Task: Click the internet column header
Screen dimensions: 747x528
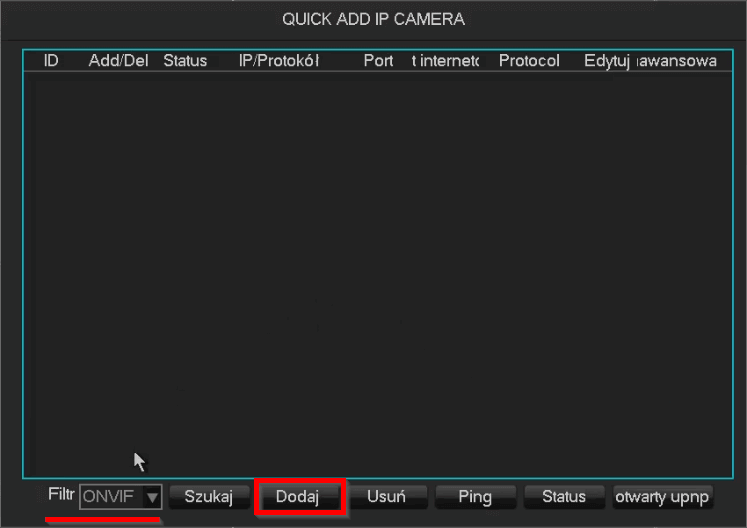Action: coord(445,61)
